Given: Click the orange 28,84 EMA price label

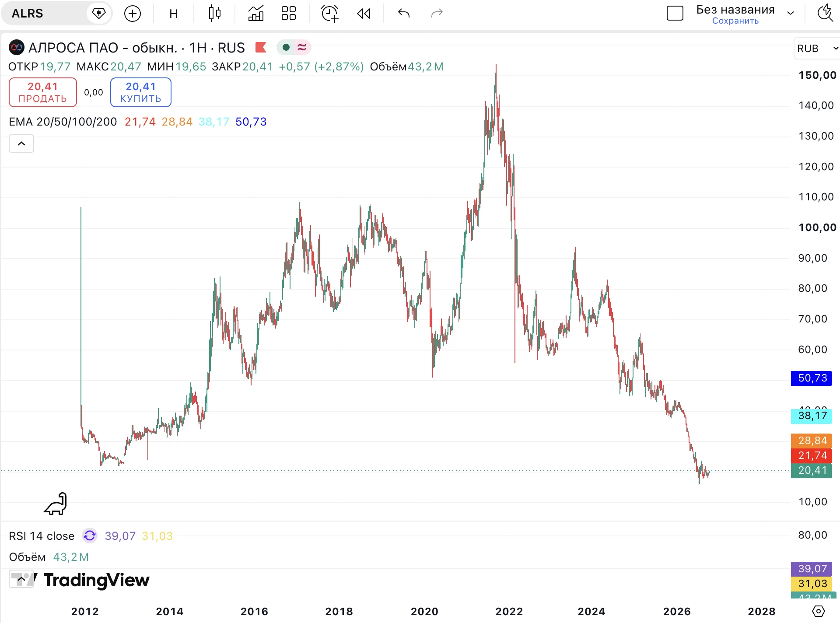Looking at the screenshot, I should point(812,441).
